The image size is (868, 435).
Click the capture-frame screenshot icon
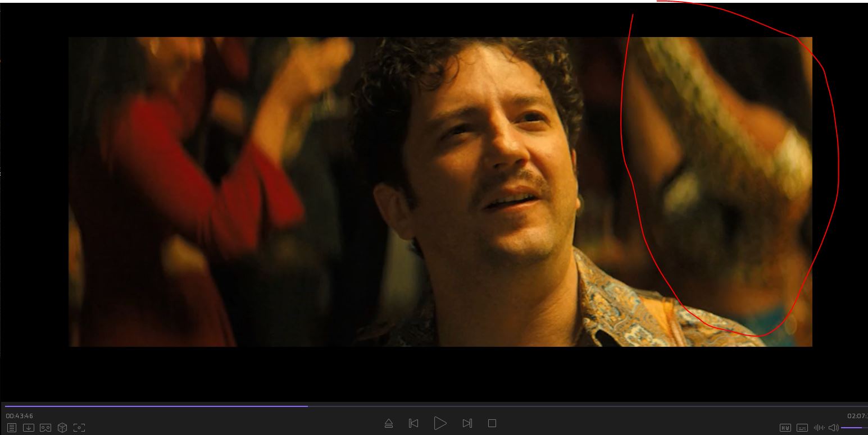[79, 428]
